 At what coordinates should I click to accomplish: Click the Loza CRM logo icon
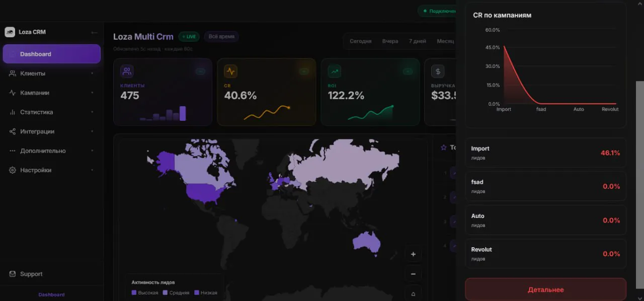[x=10, y=32]
